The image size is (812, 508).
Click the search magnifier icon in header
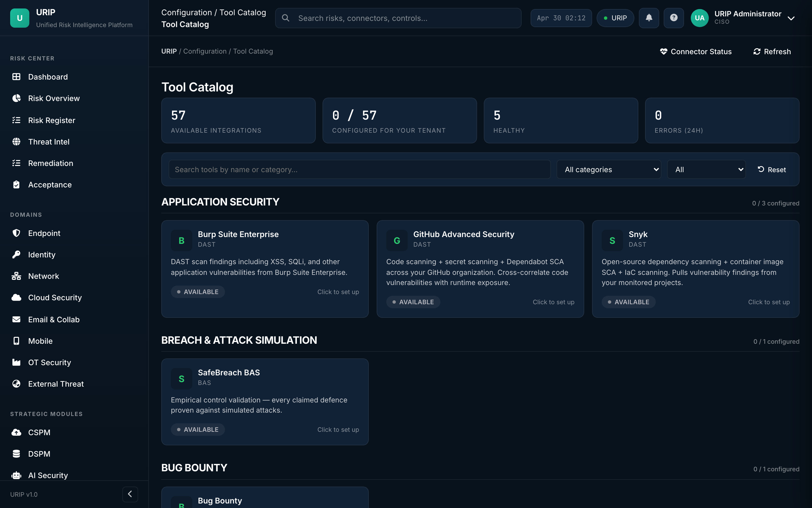286,18
